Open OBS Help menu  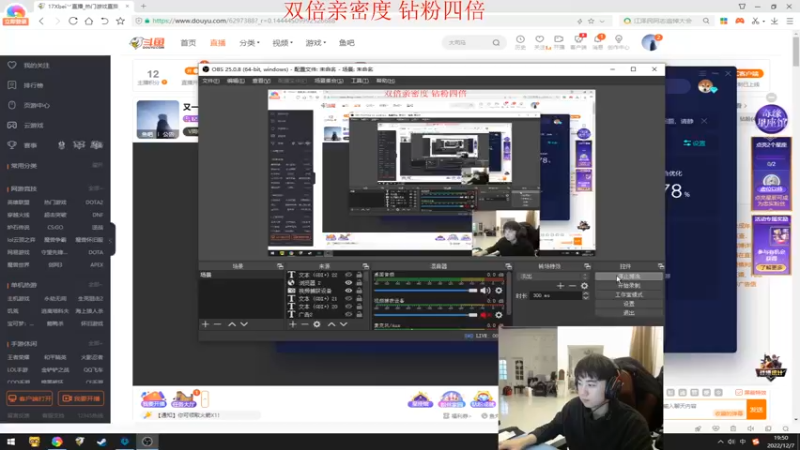tap(385, 81)
